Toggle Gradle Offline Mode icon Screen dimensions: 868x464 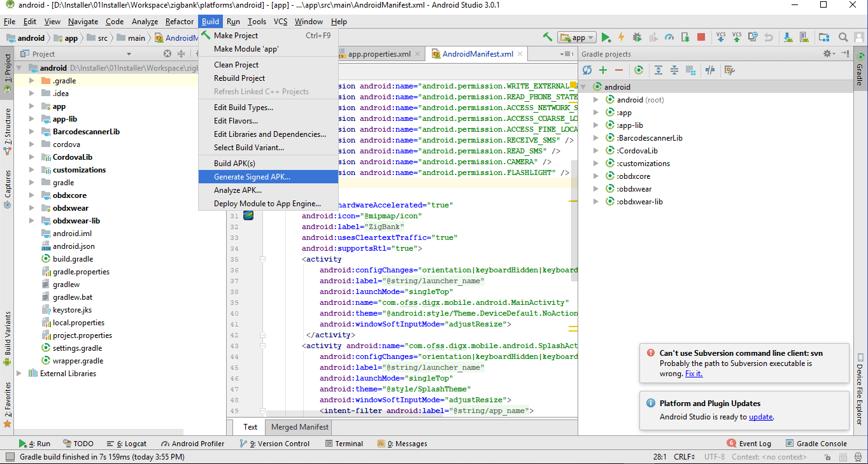(x=710, y=70)
